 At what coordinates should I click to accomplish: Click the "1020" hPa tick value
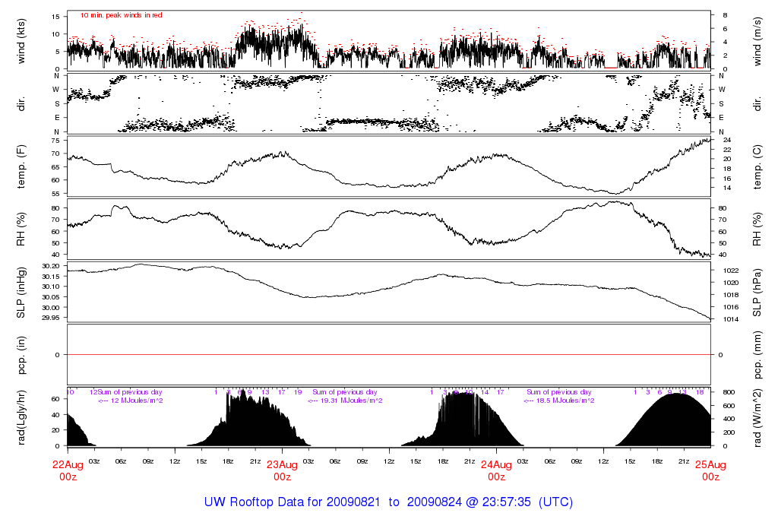732,283
